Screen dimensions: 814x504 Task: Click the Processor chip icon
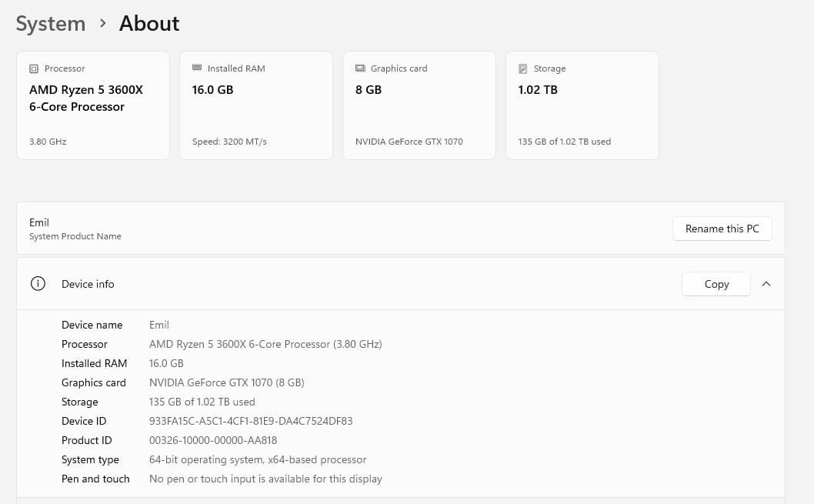[x=34, y=68]
